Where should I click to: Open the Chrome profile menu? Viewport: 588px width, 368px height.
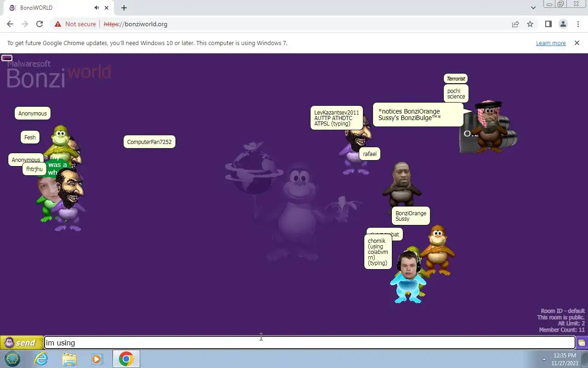click(x=563, y=24)
